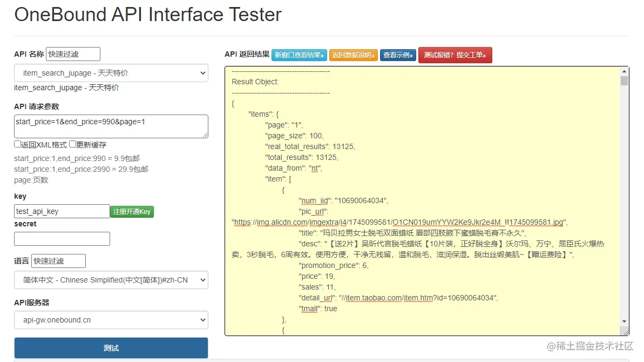Enable the update cache checkbox

pos(73,144)
